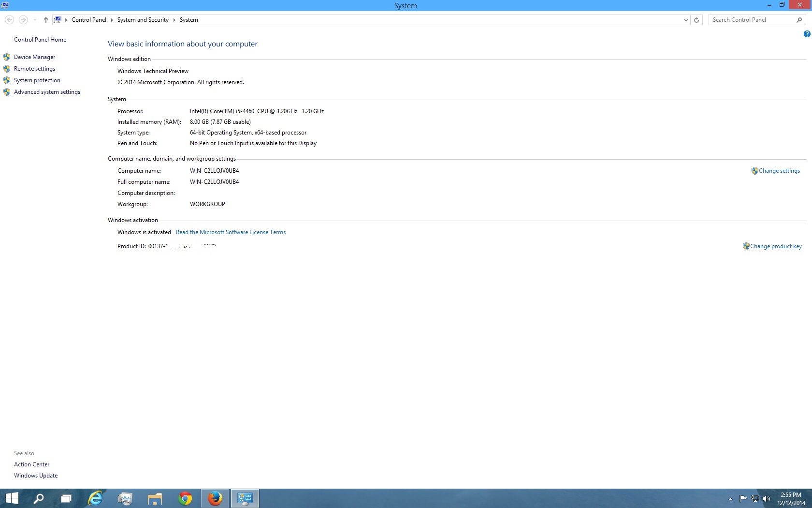812x508 pixels.
Task: Navigate to Control Panel breadcrumb
Action: pos(88,20)
